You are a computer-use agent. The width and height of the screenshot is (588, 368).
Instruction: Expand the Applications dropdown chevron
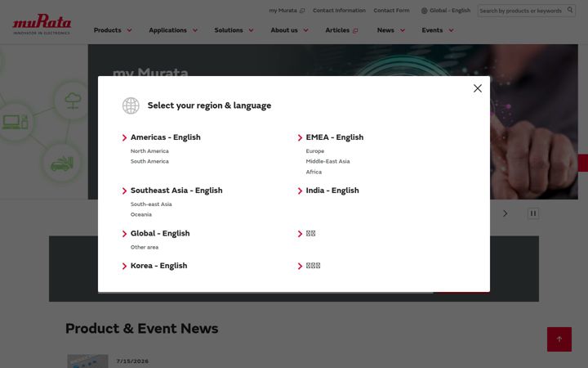[195, 30]
